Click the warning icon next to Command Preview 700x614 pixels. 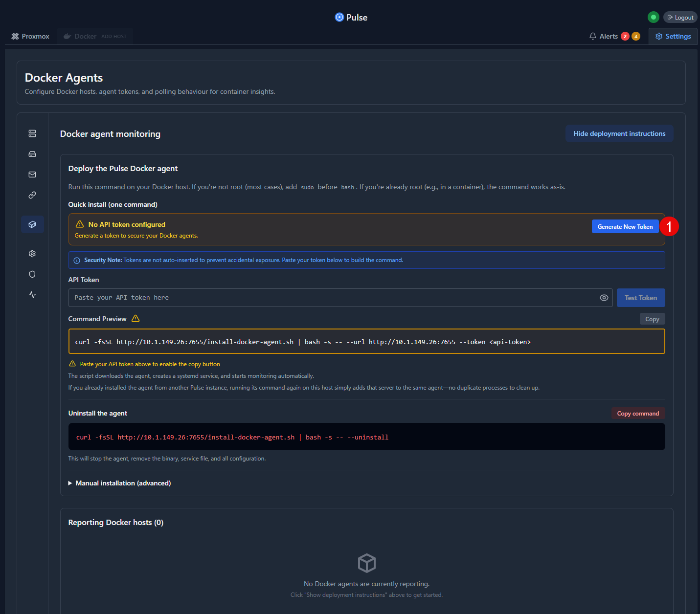135,318
